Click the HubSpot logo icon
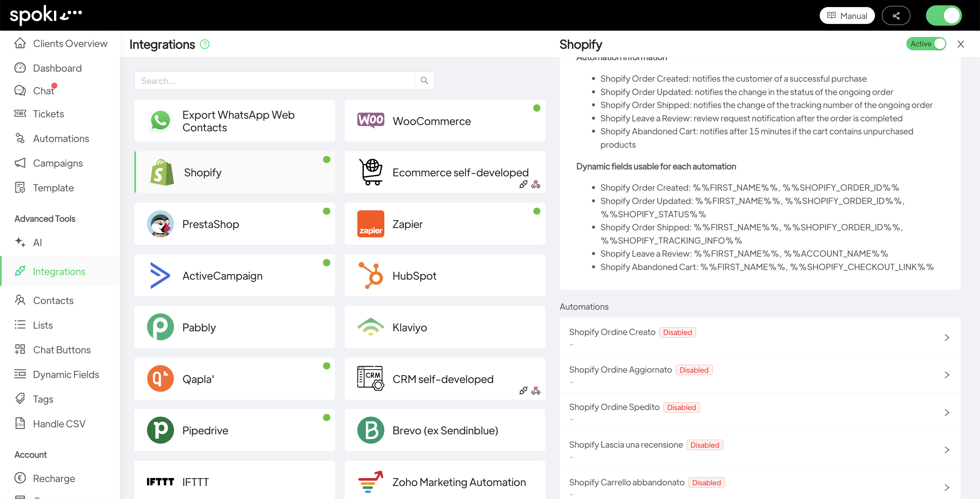The width and height of the screenshot is (980, 499). coord(370,275)
